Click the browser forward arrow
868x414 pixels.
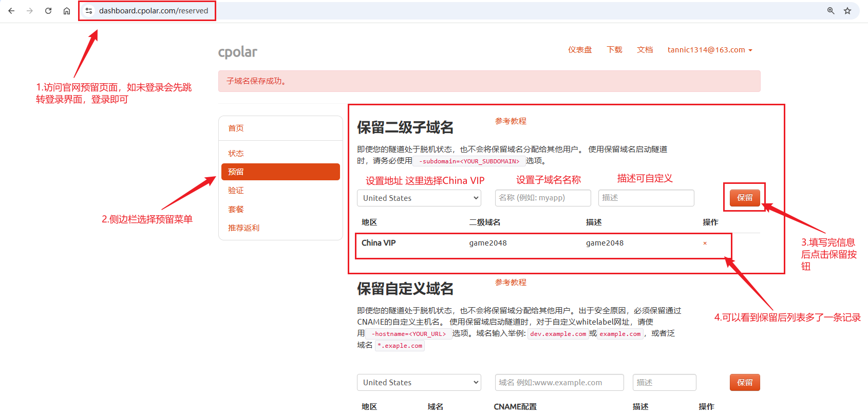click(30, 11)
